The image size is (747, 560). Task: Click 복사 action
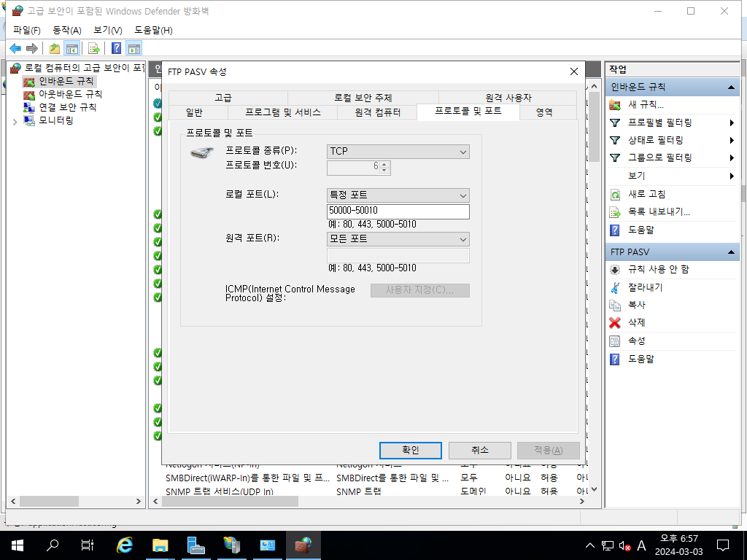636,305
